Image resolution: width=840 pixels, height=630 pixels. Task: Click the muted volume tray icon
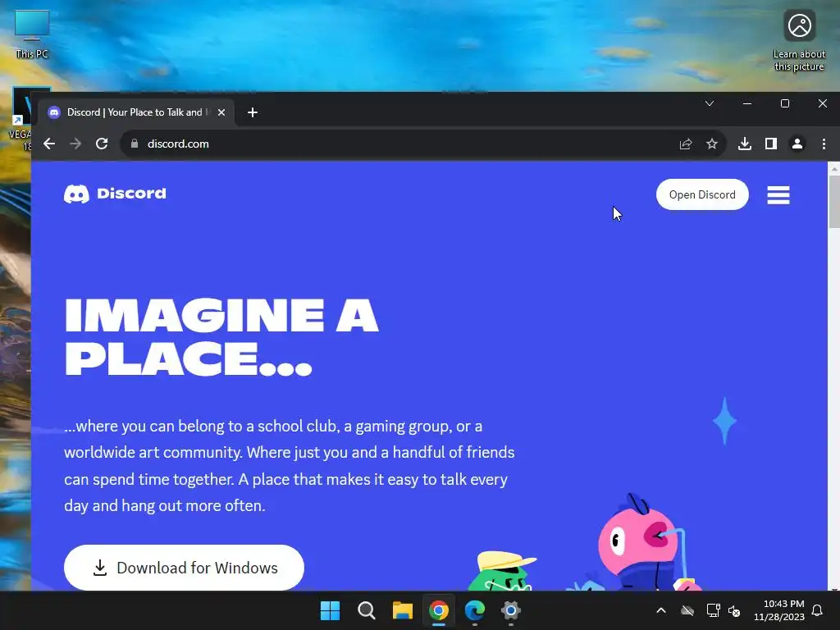[734, 610]
